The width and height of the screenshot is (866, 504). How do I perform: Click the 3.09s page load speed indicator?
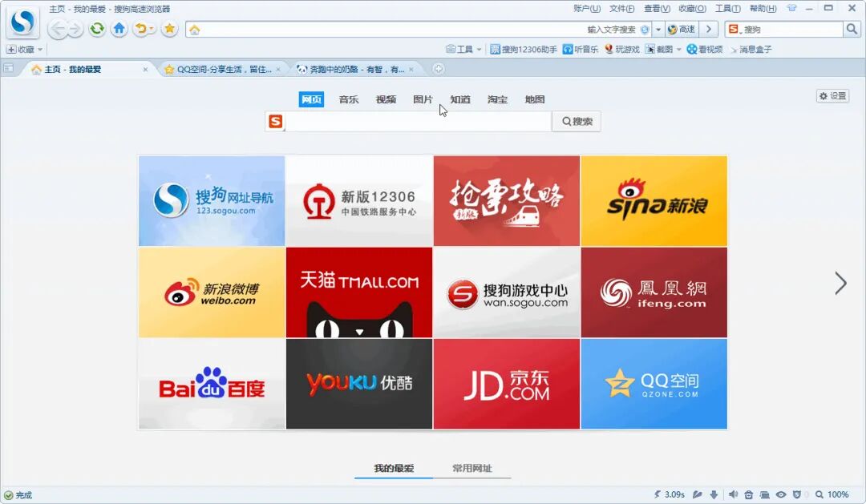click(x=670, y=494)
